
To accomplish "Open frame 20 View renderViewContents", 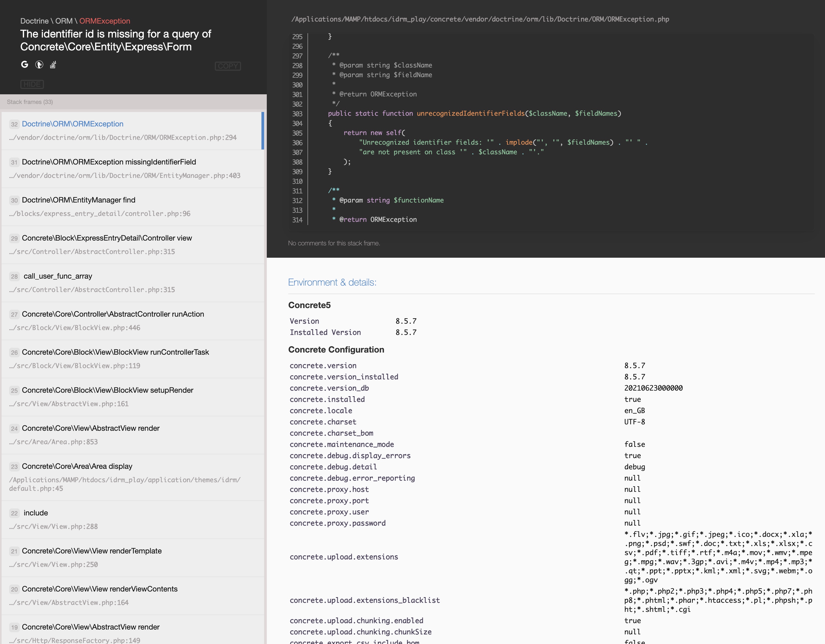I will click(132, 596).
